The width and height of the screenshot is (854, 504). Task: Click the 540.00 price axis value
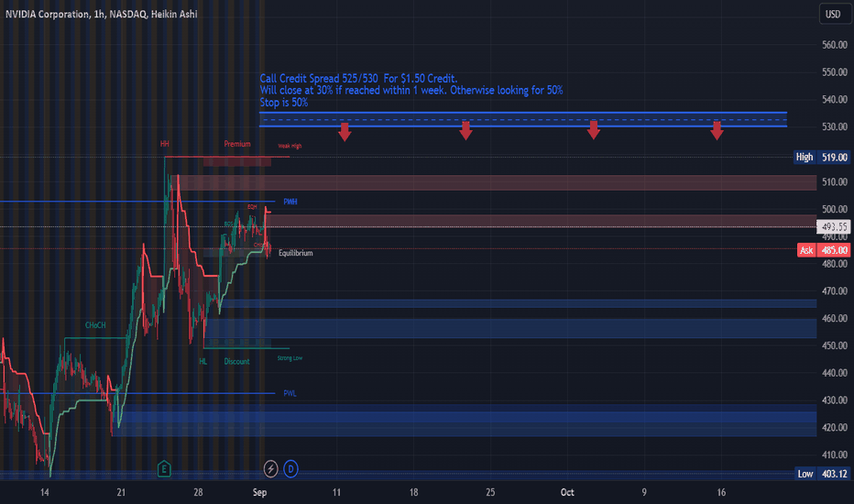[835, 99]
